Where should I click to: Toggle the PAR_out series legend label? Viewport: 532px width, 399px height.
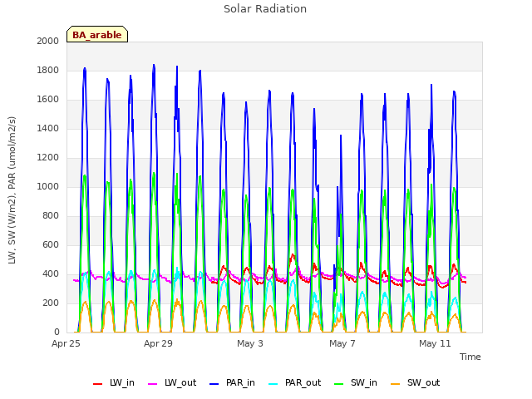point(303,383)
